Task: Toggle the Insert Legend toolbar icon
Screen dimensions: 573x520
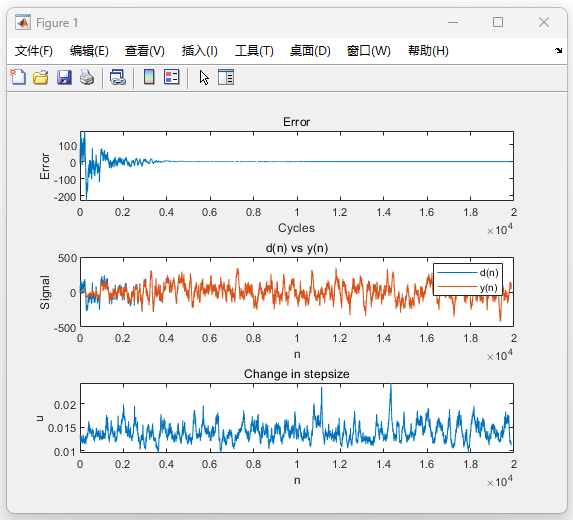Action: (x=171, y=77)
